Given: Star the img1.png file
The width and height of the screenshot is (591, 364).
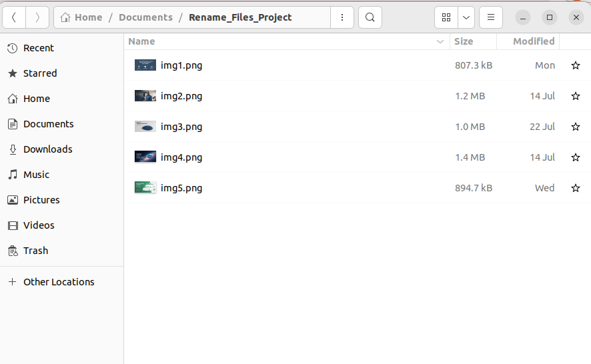Looking at the screenshot, I should point(575,65).
